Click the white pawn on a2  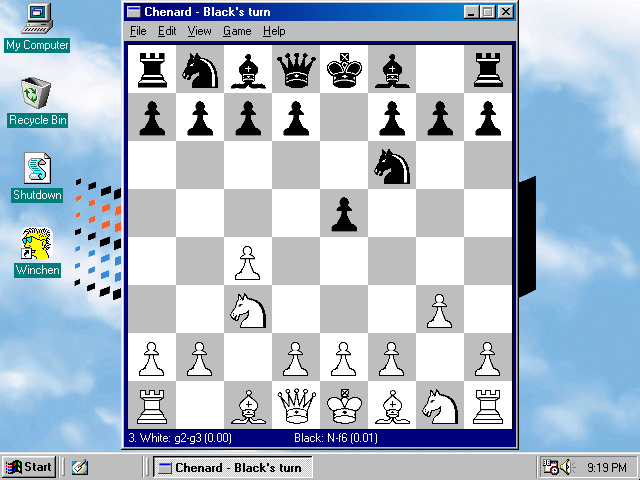point(152,358)
